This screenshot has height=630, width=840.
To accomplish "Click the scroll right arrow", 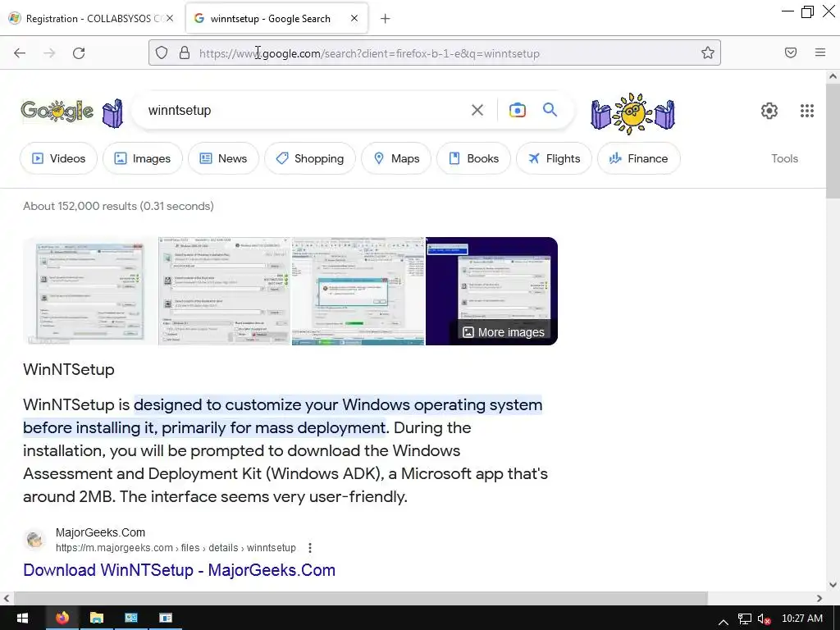I will [819, 598].
